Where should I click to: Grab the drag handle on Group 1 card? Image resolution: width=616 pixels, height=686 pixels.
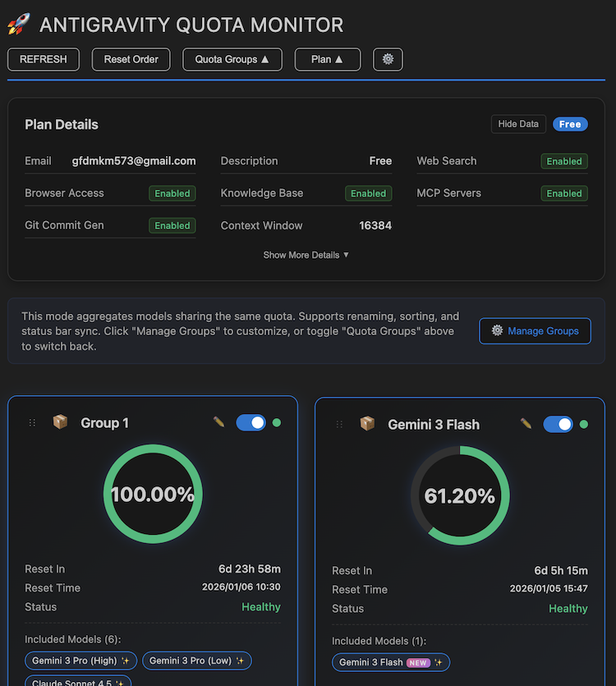(32, 422)
